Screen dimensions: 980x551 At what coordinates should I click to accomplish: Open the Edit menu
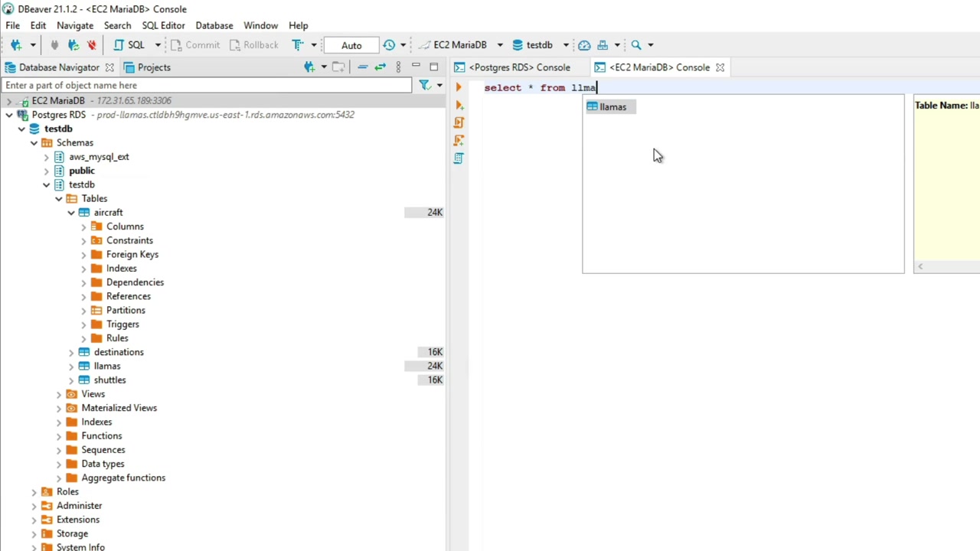(x=38, y=25)
